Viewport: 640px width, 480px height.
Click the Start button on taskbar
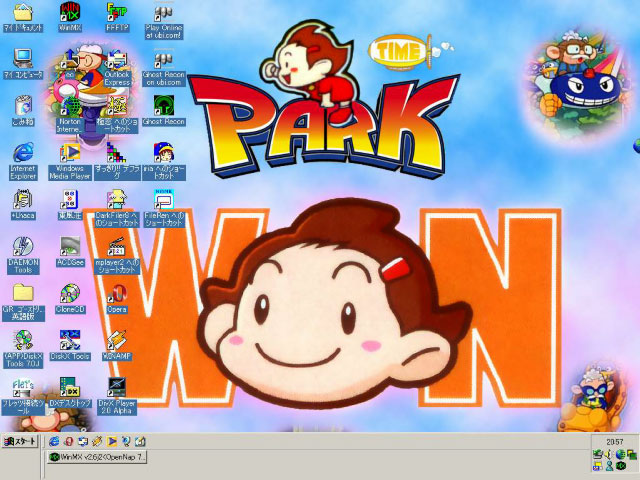20,441
